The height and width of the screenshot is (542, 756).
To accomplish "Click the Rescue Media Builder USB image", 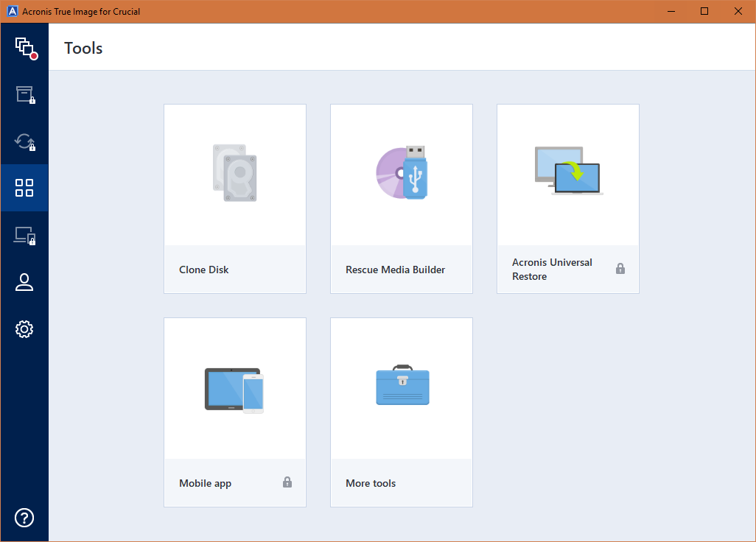I will [x=402, y=172].
